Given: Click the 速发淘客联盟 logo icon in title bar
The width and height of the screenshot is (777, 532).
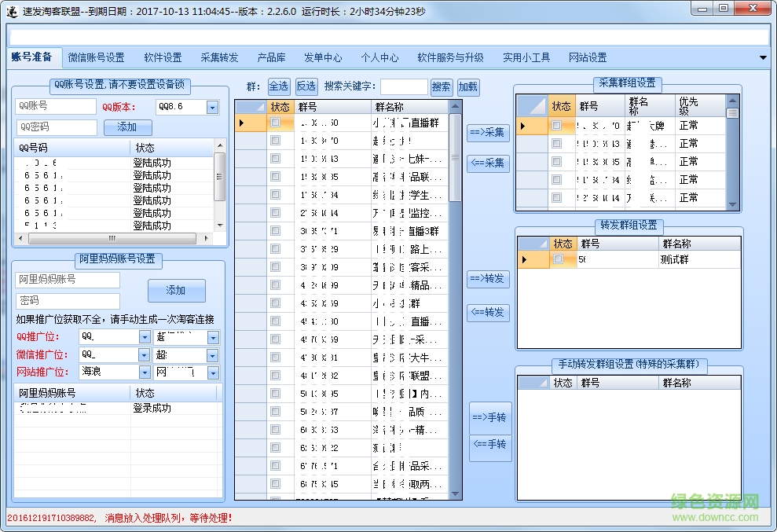Looking at the screenshot, I should tap(11, 9).
